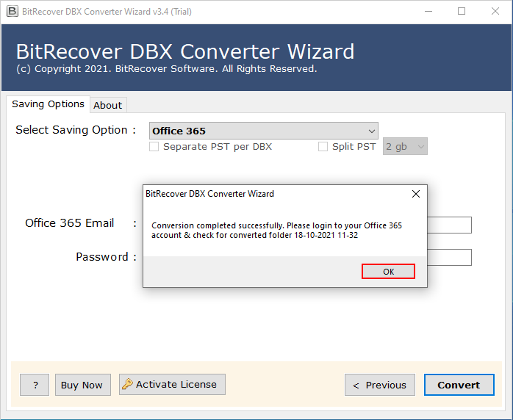Click the BitRecover app icon in title bar
Viewport: 513px width, 420px height.
(x=12, y=11)
